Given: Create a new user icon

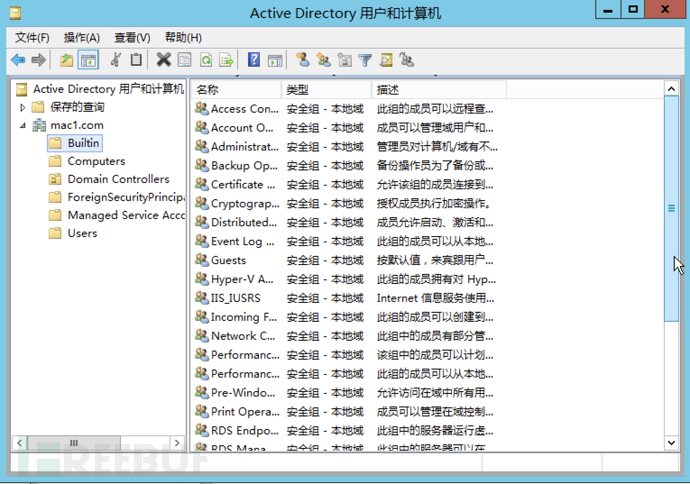Looking at the screenshot, I should click(x=303, y=60).
